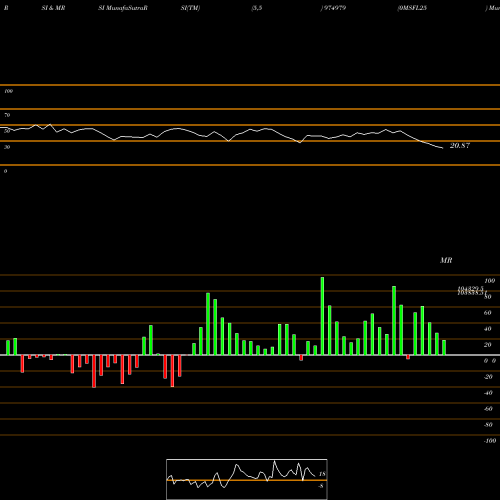
Task: Click the RSI panel 100 level label
Action: click(8, 91)
